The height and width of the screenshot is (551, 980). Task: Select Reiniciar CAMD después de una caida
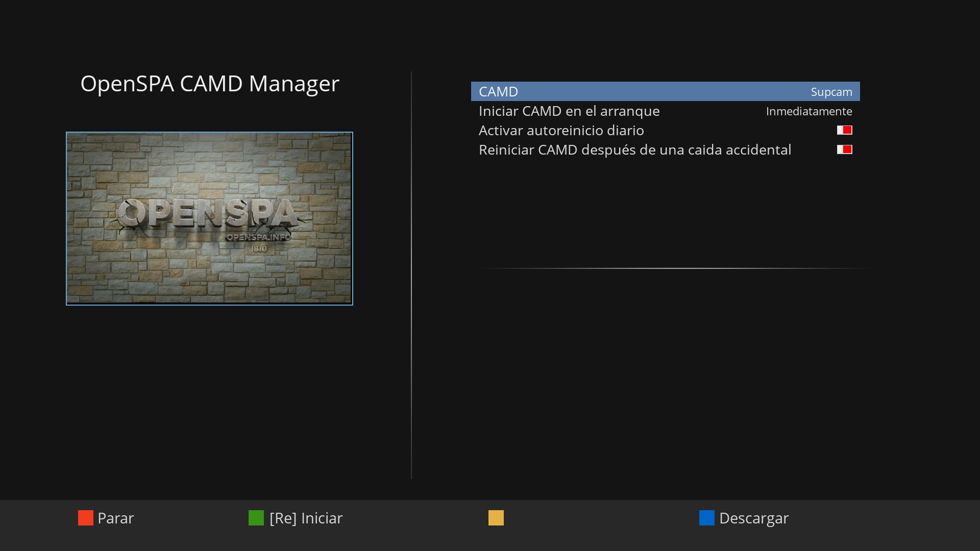pos(634,150)
